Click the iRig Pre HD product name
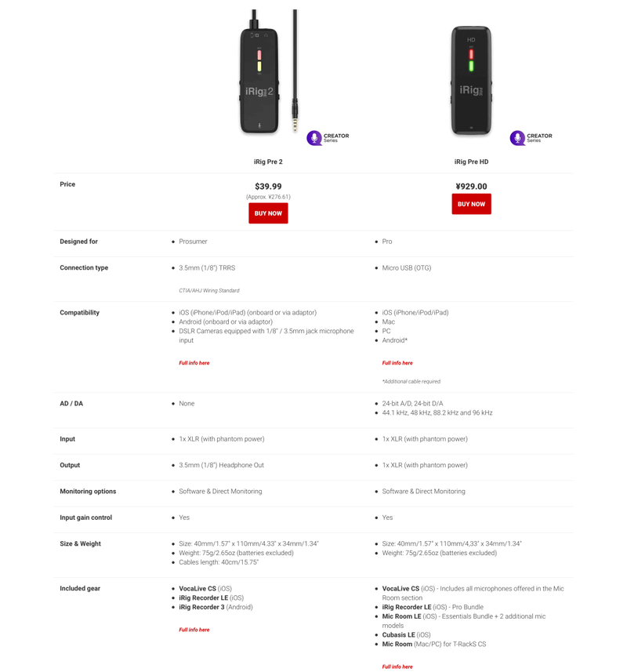Image resolution: width=627 pixels, height=672 pixels. [x=471, y=162]
